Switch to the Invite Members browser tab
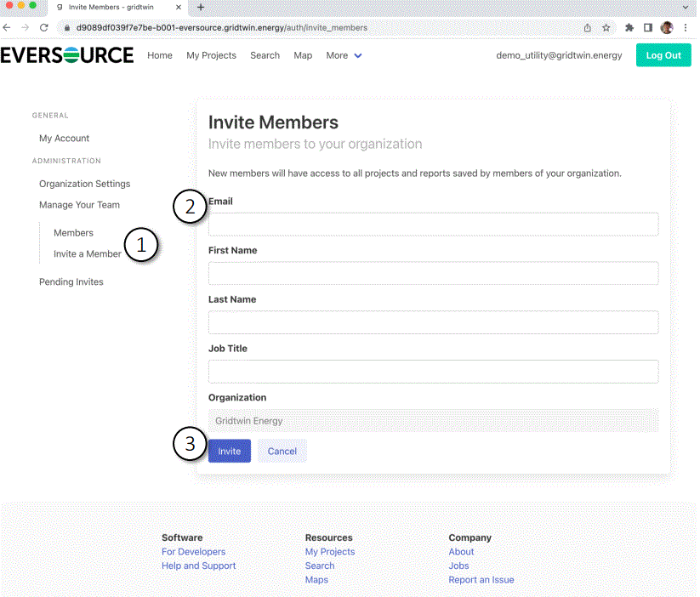Viewport: 700px width, 597px height. [111, 9]
